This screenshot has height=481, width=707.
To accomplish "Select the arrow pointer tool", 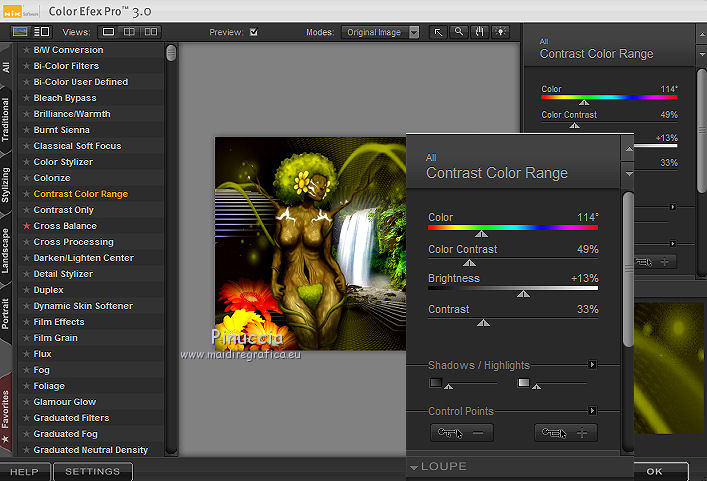I will coord(438,32).
